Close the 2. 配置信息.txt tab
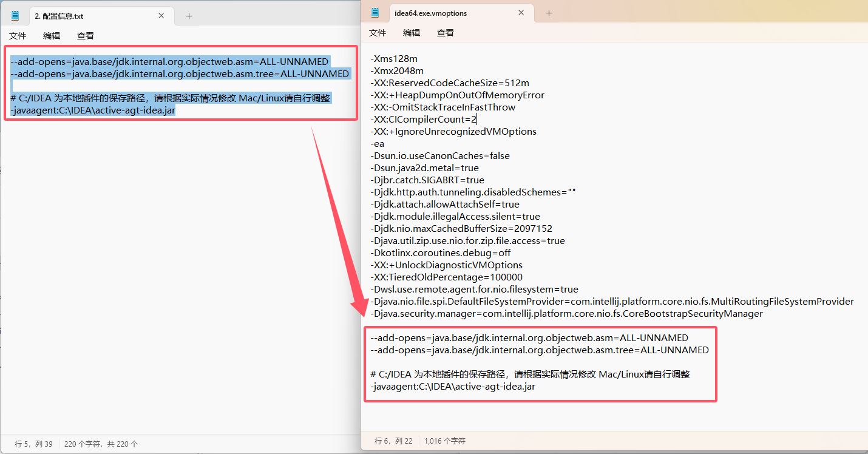868x454 pixels. pyautogui.click(x=161, y=16)
